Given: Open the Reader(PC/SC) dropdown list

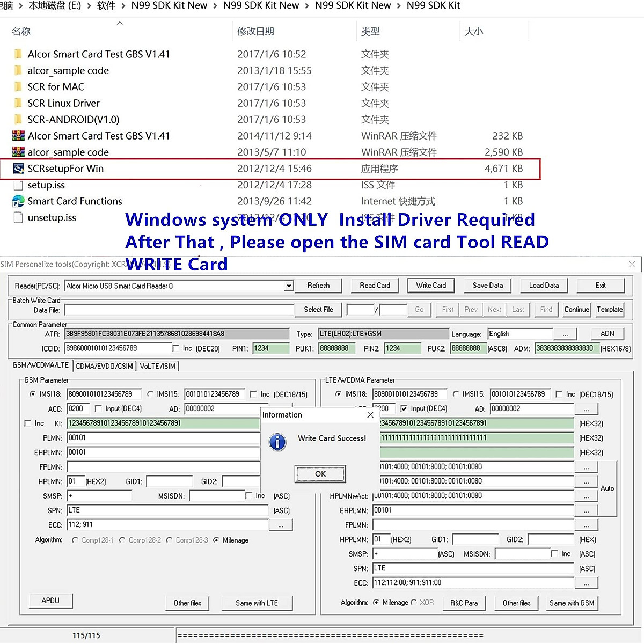Looking at the screenshot, I should coord(288,286).
